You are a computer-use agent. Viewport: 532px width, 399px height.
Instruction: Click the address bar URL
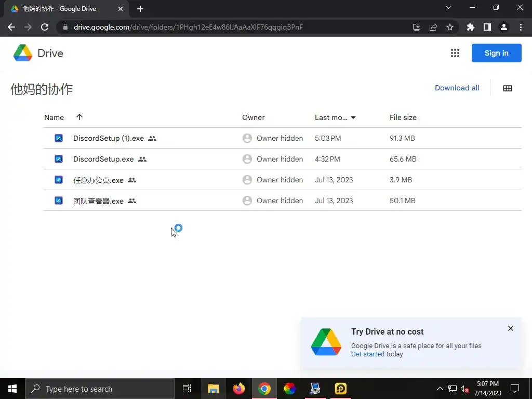click(x=188, y=27)
